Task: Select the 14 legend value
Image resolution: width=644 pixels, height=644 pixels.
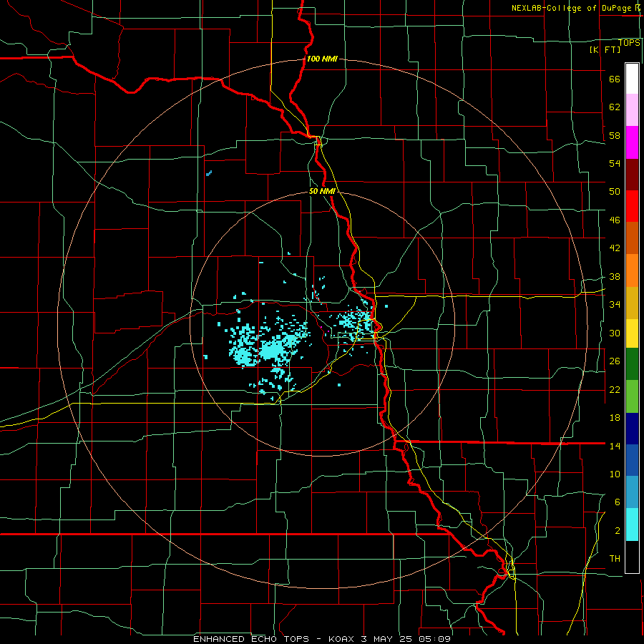Action: pos(615,446)
